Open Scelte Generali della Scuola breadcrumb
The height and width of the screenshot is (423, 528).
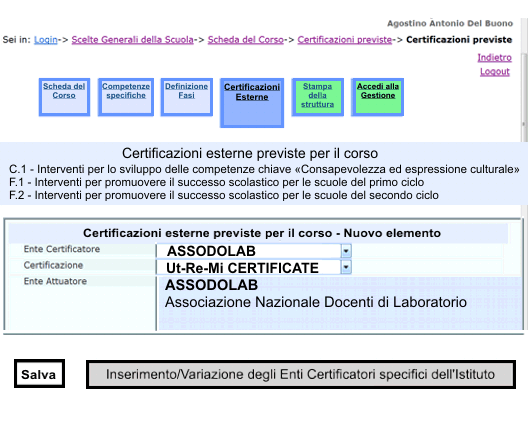coord(133,40)
